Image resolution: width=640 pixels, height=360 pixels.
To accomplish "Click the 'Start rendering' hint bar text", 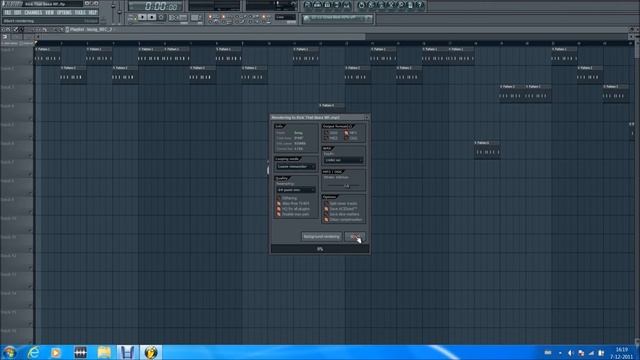I will coord(19,20).
